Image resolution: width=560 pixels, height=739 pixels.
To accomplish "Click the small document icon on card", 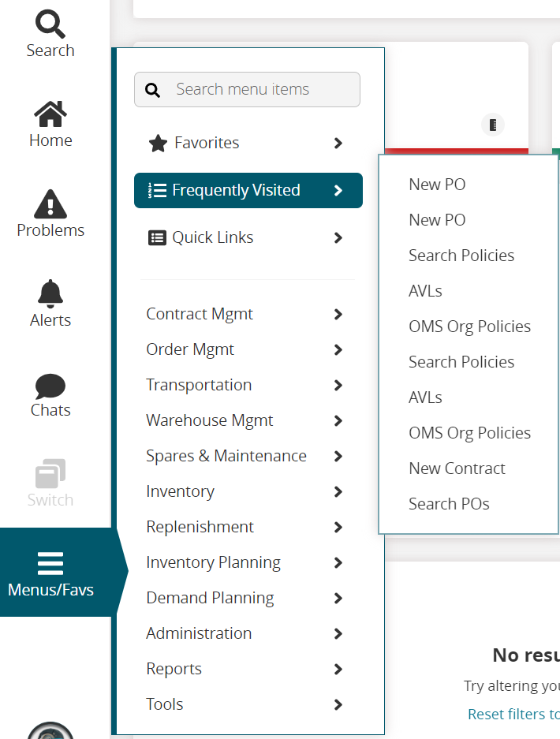I will [x=493, y=125].
